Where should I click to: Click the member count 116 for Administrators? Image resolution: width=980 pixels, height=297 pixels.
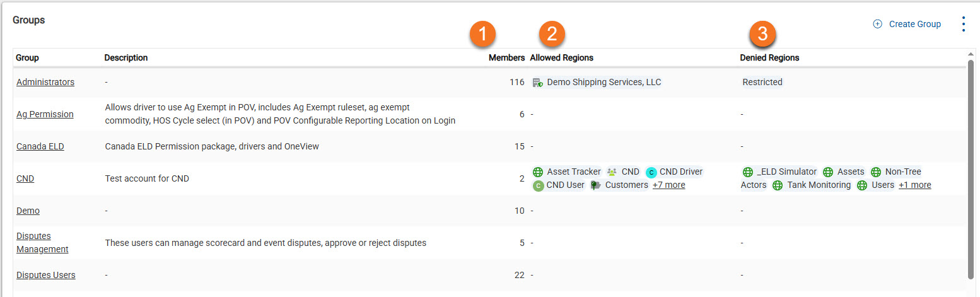(517, 82)
